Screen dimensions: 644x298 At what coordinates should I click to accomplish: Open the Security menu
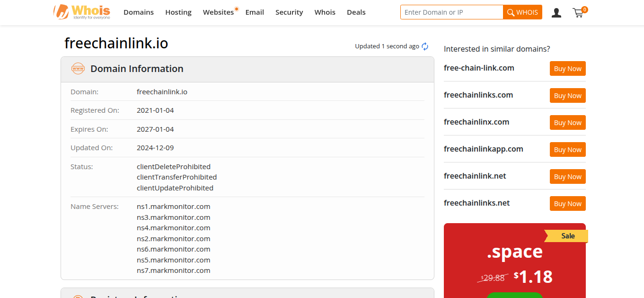(289, 12)
